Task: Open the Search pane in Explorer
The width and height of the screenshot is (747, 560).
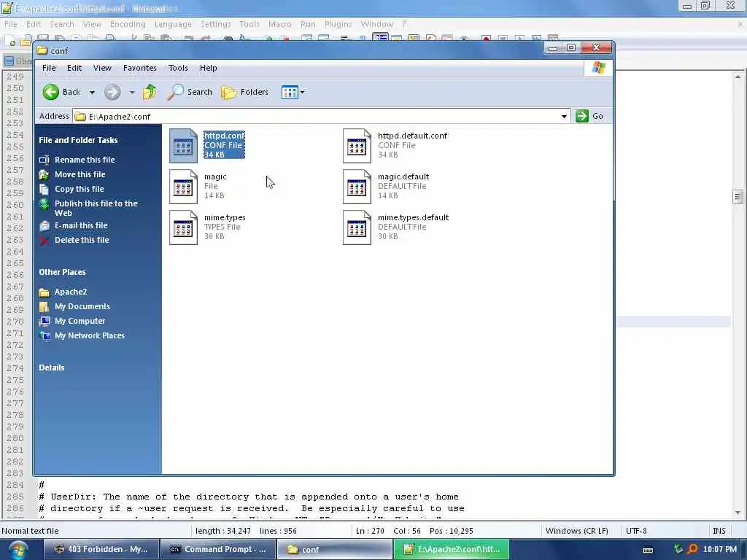Action: click(190, 92)
